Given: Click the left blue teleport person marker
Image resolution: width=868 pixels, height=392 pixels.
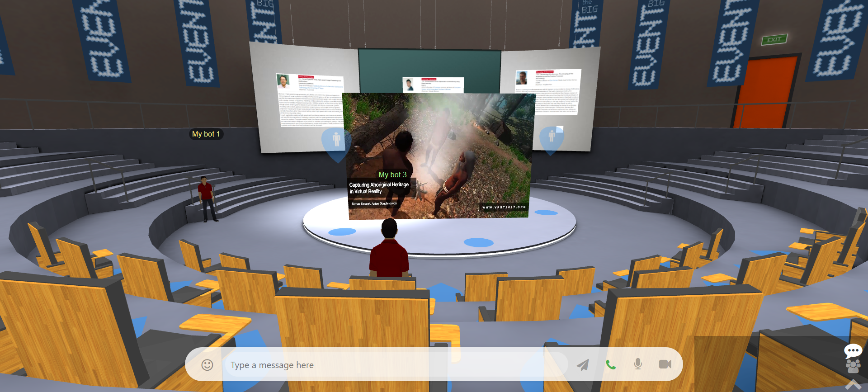Looking at the screenshot, I should (336, 145).
